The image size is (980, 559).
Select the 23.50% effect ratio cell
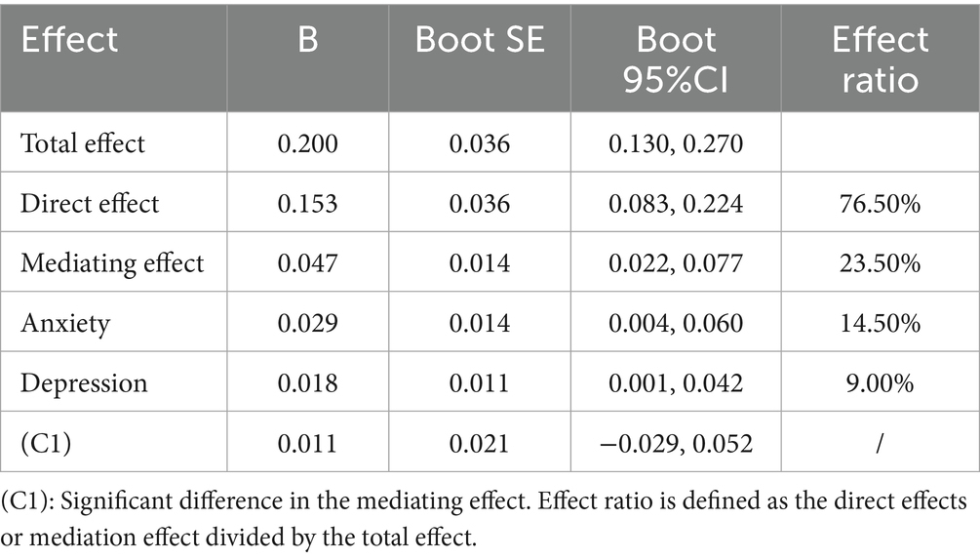tap(880, 263)
